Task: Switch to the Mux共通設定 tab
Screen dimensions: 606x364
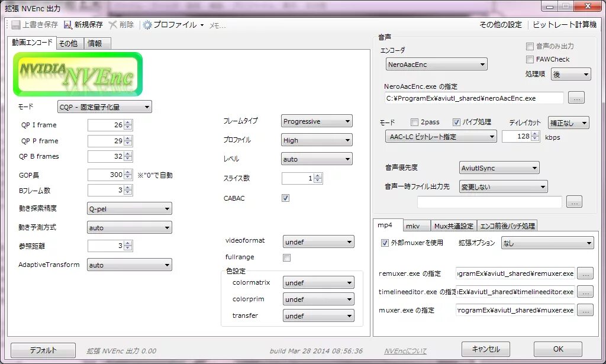Action: click(x=454, y=226)
